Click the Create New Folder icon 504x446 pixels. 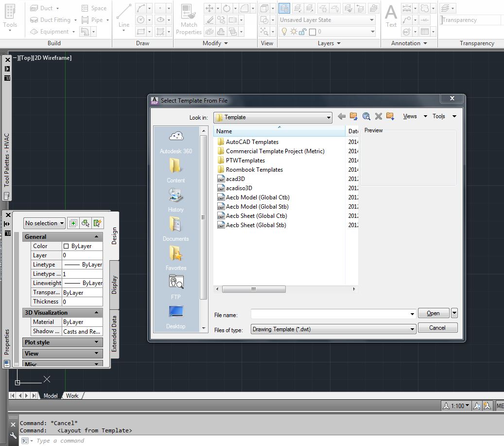tap(390, 116)
